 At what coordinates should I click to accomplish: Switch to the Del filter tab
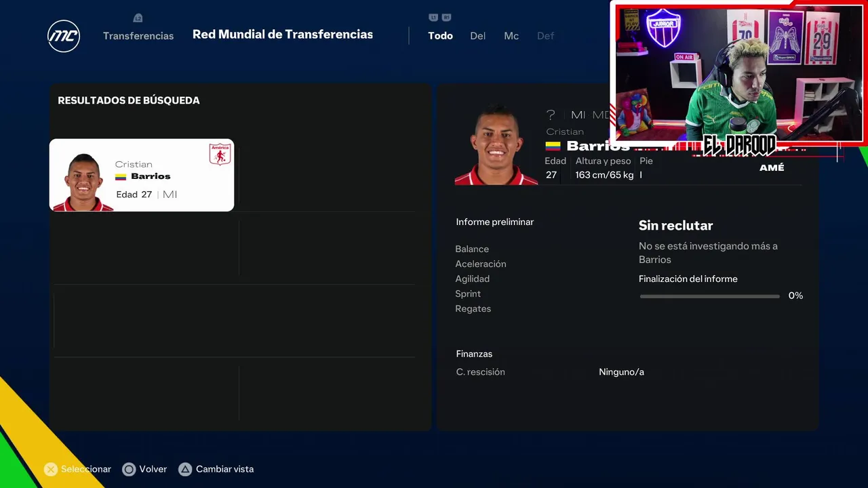[x=477, y=36]
